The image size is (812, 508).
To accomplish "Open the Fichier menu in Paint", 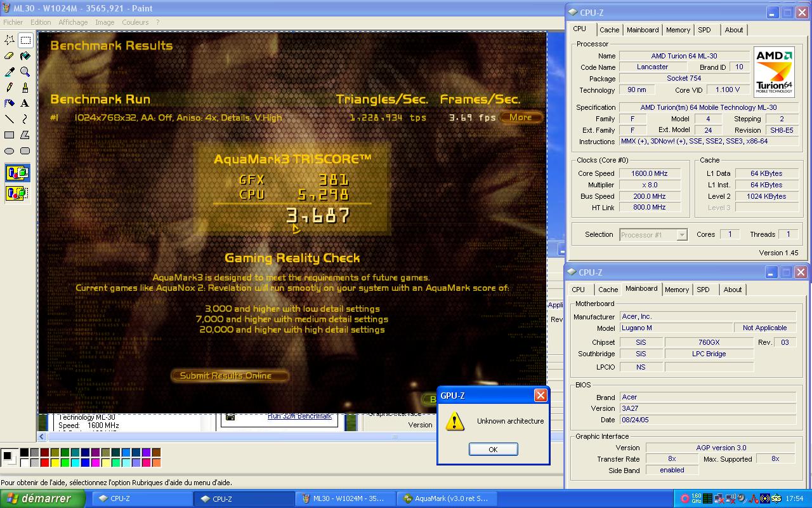I will pyautogui.click(x=13, y=22).
